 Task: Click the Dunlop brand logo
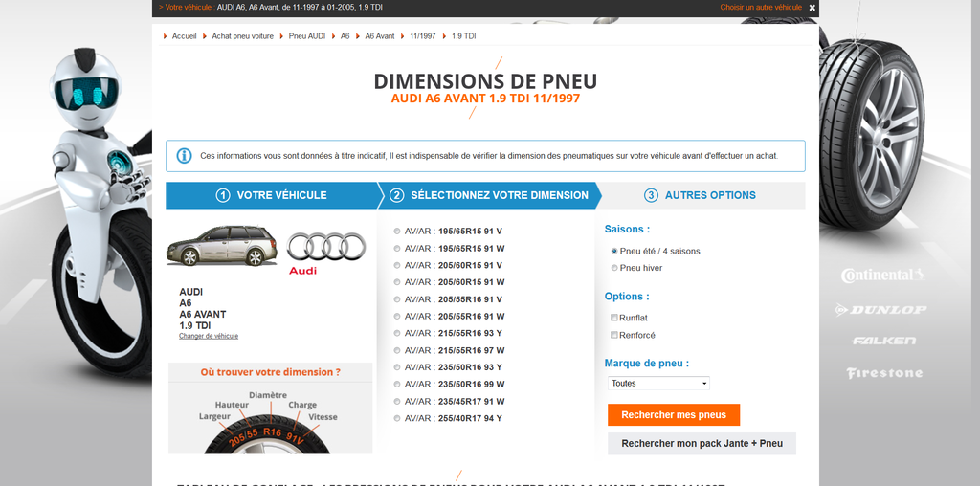(x=880, y=309)
